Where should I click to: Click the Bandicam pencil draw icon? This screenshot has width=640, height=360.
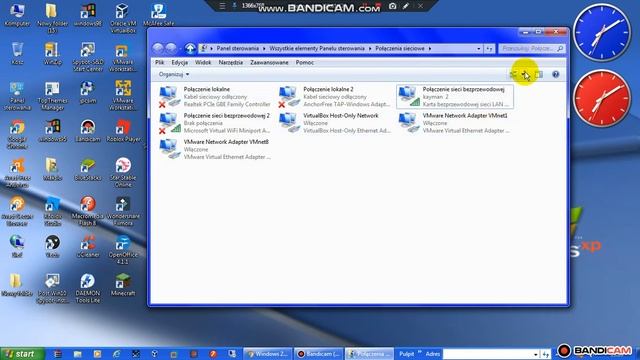(x=406, y=6)
